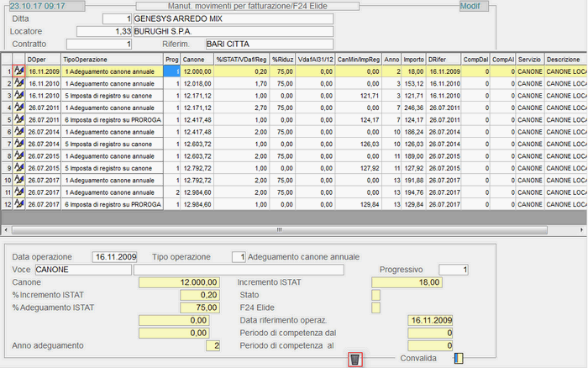Click the horizontal scrollbar thumb
Image resolution: width=588 pixels, height=368 pixels.
280,230
